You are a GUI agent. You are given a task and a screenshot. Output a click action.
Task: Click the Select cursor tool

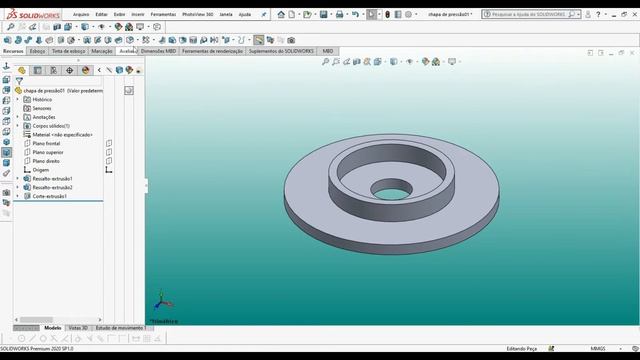[x=371, y=14]
